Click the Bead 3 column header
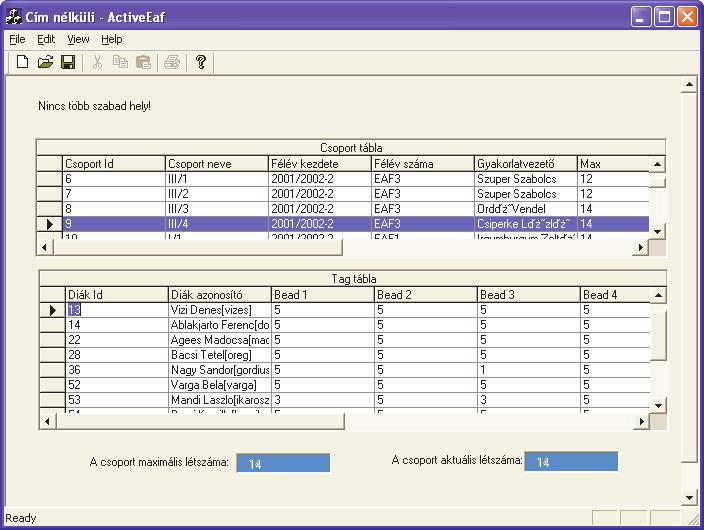 528,295
